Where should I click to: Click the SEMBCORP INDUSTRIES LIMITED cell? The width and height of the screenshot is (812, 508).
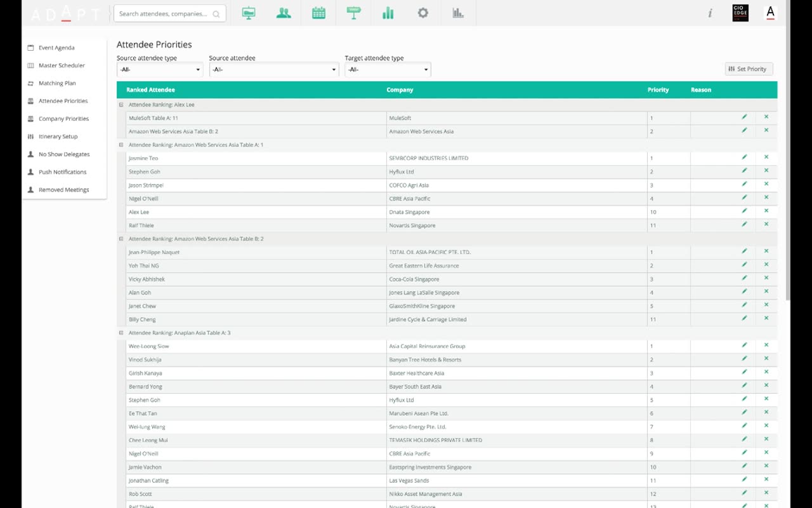(516, 158)
